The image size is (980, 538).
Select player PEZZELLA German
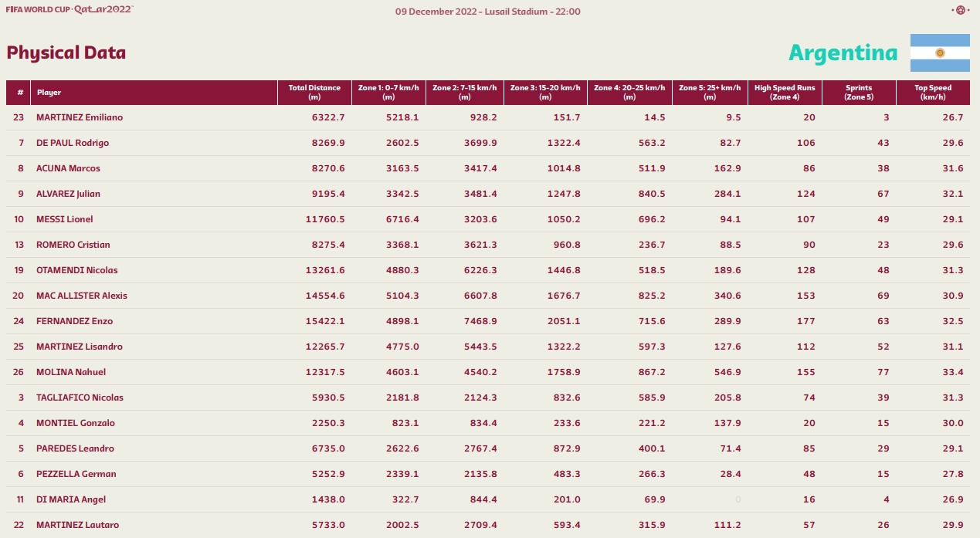(76, 474)
